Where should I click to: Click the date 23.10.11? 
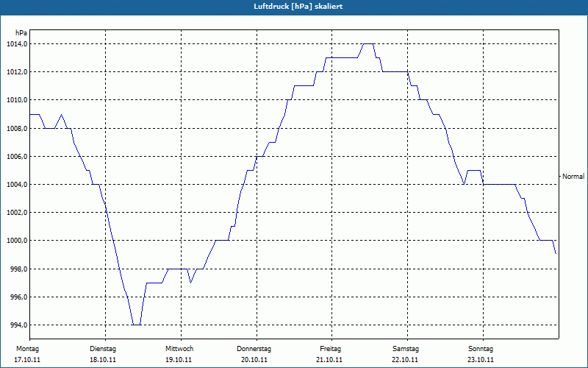(x=481, y=360)
